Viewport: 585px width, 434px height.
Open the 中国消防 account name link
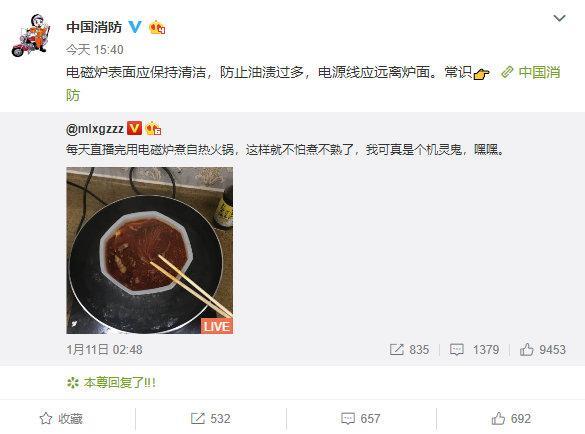[94, 27]
